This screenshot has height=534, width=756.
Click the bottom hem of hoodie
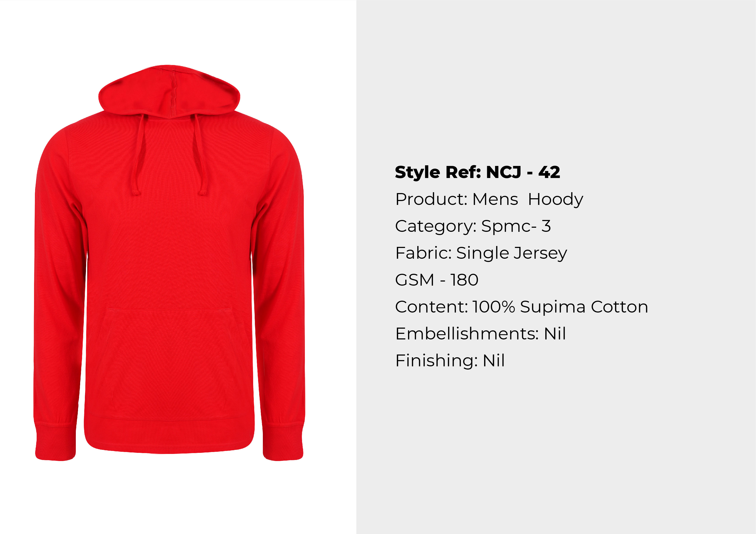click(169, 436)
